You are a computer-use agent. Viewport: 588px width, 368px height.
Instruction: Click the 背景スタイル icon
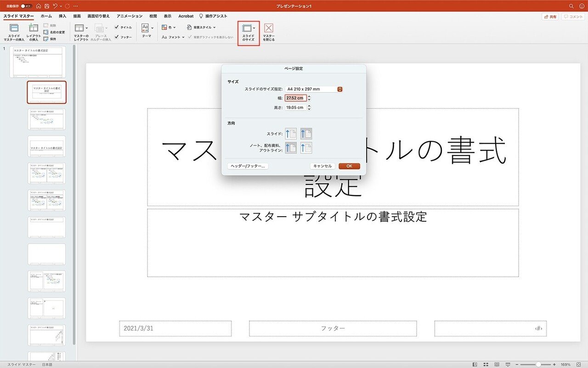pos(189,27)
